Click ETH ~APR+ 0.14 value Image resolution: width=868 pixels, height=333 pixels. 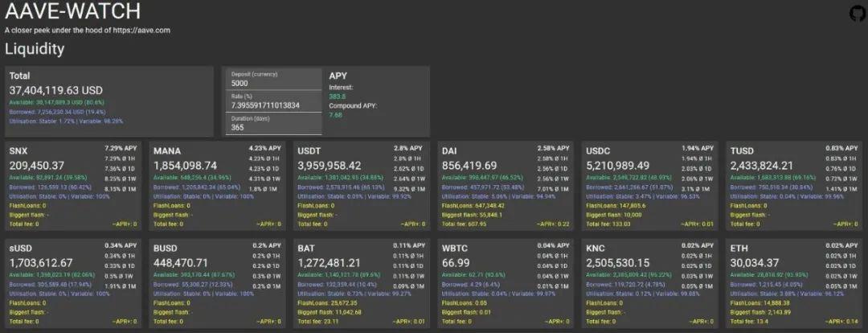tap(842, 322)
